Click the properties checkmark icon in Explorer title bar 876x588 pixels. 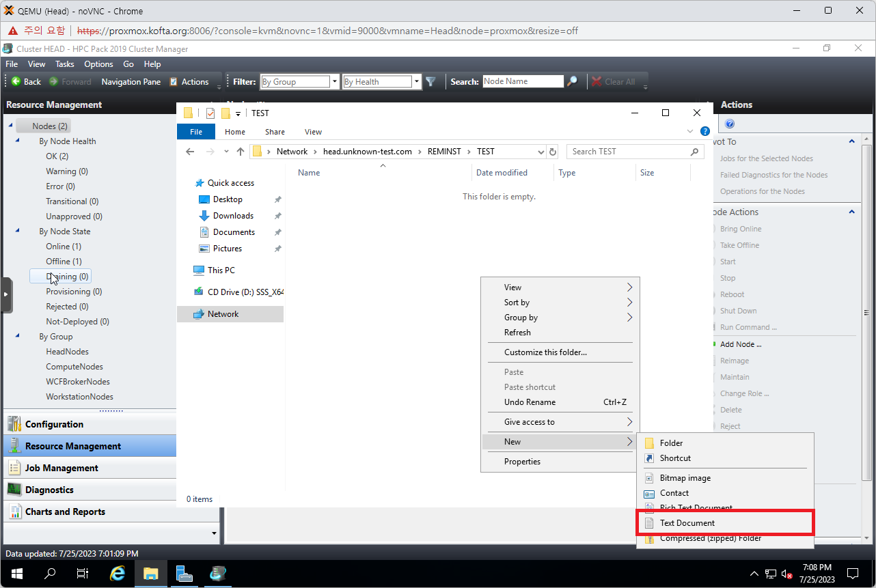210,113
